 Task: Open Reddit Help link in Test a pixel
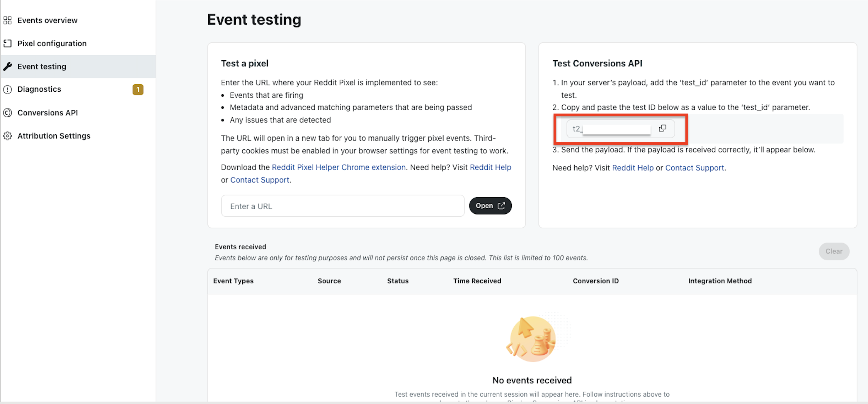490,167
